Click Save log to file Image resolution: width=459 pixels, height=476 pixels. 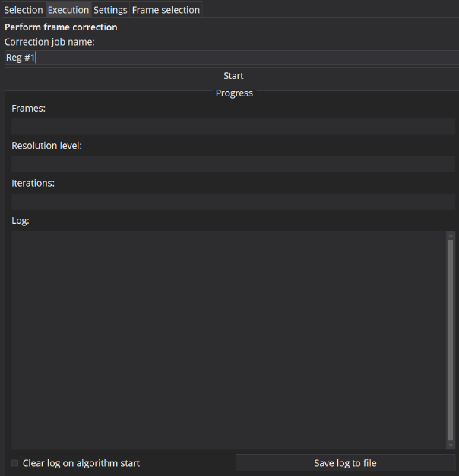(x=345, y=463)
